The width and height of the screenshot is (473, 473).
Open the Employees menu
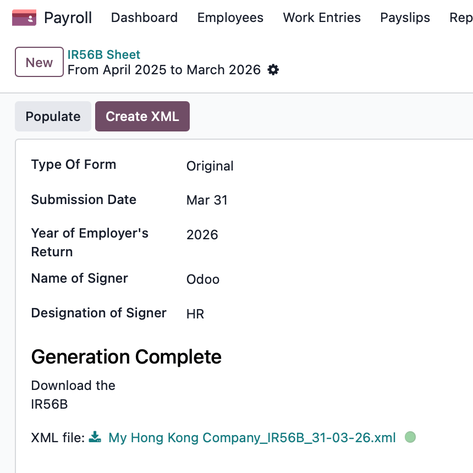[230, 18]
